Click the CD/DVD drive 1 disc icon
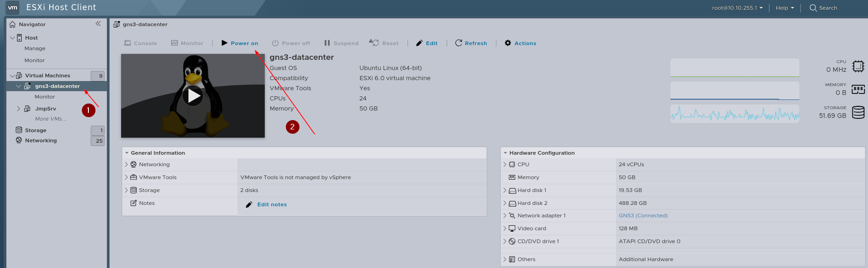The image size is (868, 268). coord(512,241)
